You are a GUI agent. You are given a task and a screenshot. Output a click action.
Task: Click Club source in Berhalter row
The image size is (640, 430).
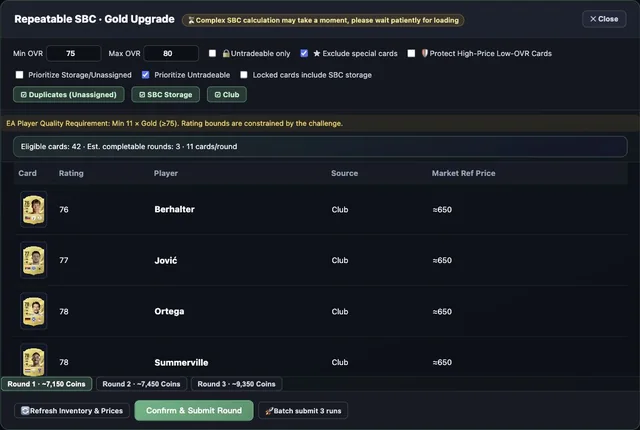tap(340, 209)
